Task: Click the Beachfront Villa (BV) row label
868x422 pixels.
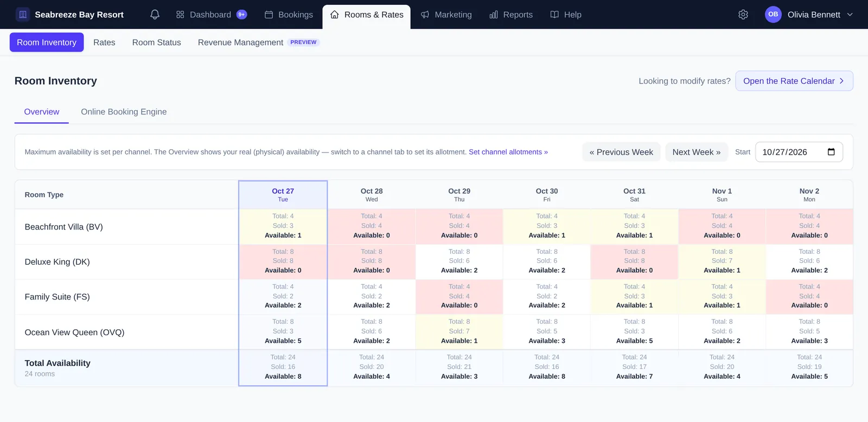Action: click(64, 227)
